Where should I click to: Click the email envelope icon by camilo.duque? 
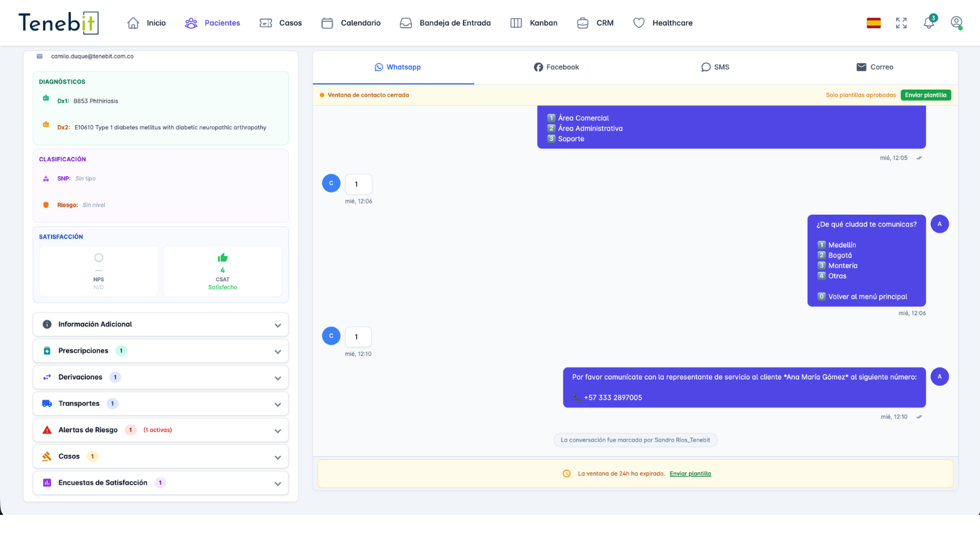39,56
